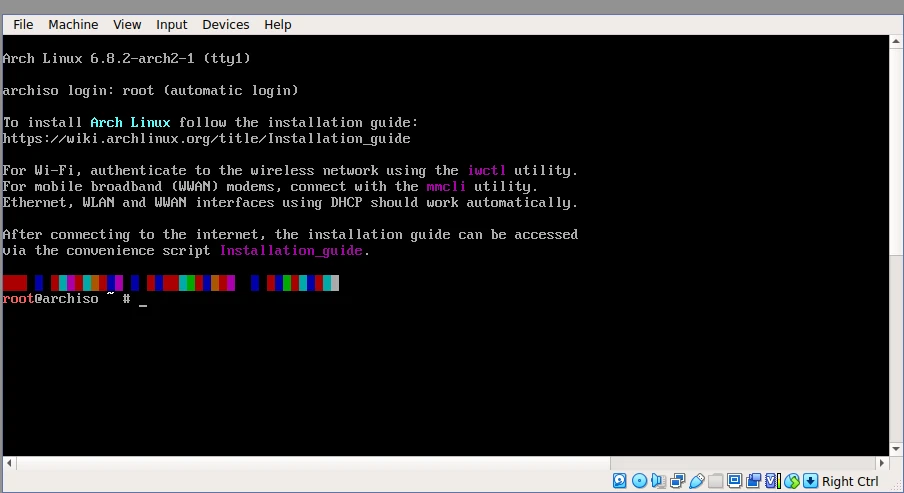Click the keyboard capture arrow indicator

point(811,482)
